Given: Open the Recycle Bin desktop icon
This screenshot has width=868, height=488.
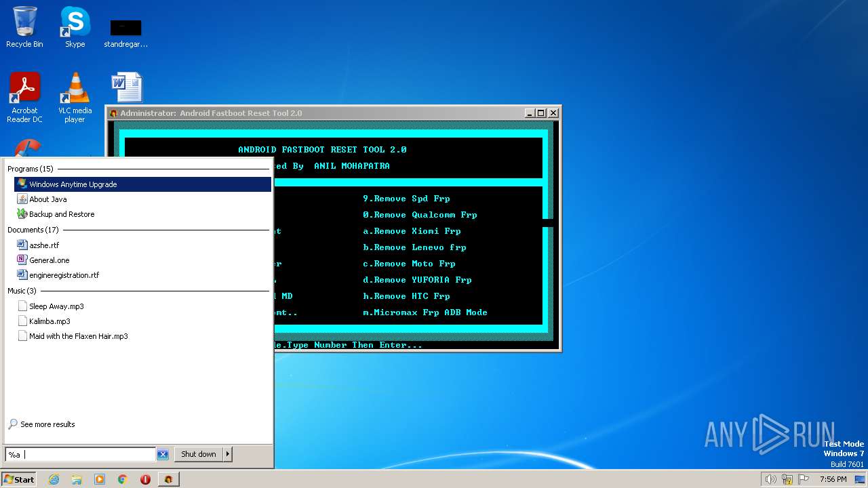Looking at the screenshot, I should pos(24,27).
